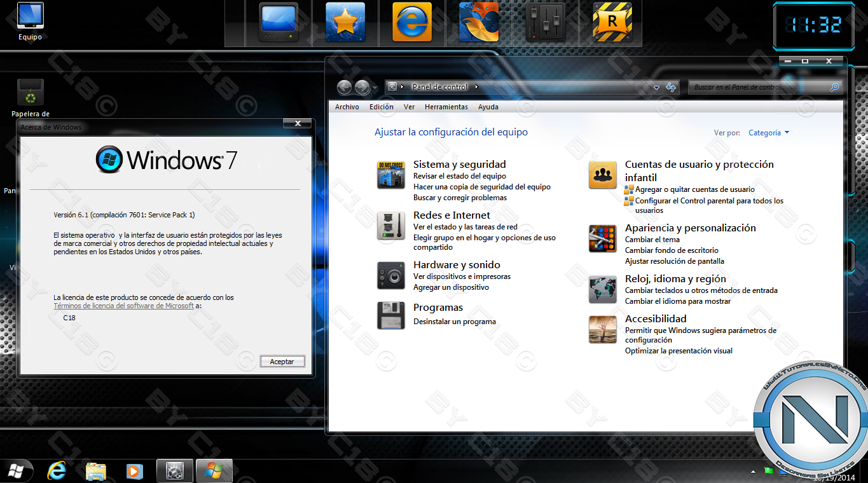The image size is (868, 483).
Task: Open the mixer sliders icon in dock
Action: point(546,23)
